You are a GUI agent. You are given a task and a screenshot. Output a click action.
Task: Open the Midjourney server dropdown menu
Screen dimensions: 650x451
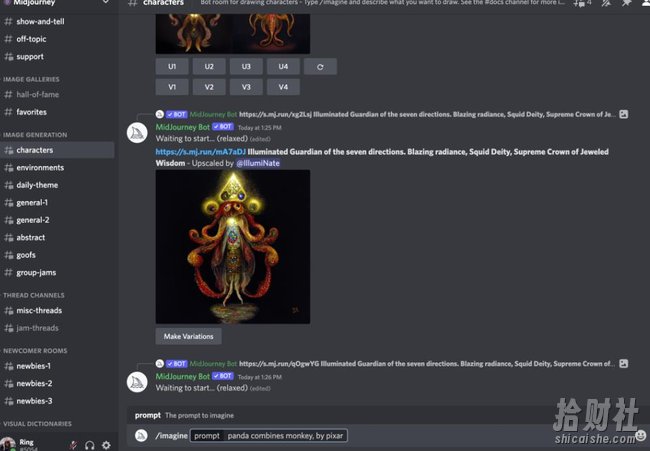(106, 2)
